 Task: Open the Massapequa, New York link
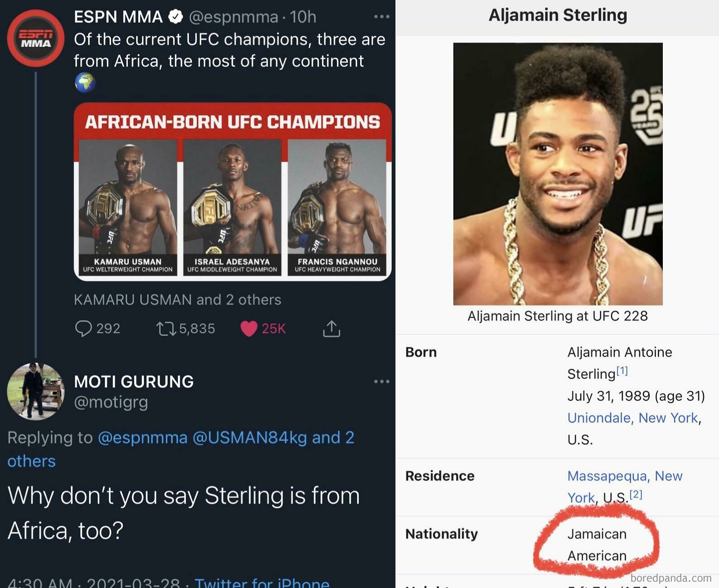625,476
